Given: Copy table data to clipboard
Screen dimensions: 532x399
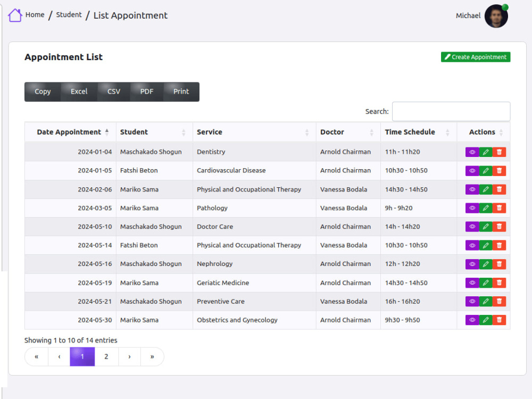Looking at the screenshot, I should pyautogui.click(x=43, y=92).
